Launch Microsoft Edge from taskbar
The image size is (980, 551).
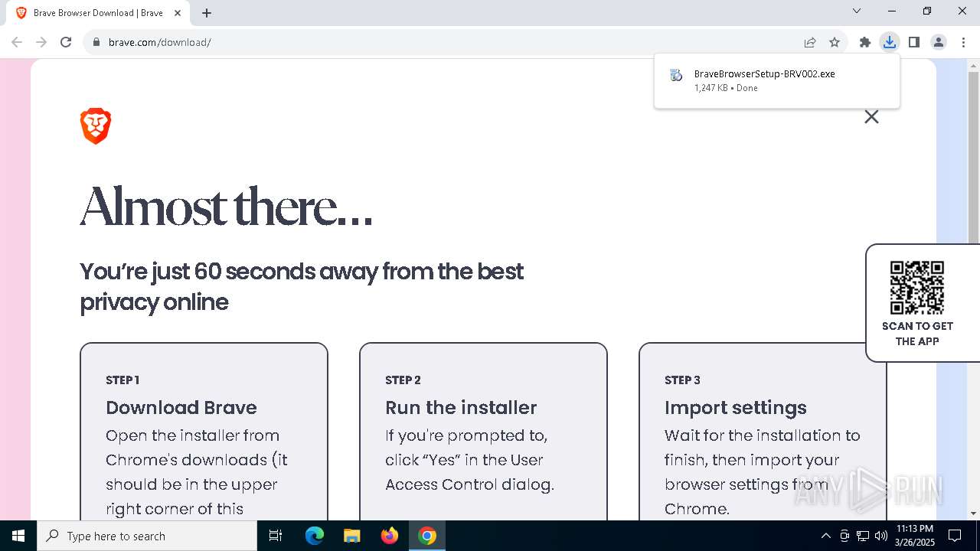[315, 536]
